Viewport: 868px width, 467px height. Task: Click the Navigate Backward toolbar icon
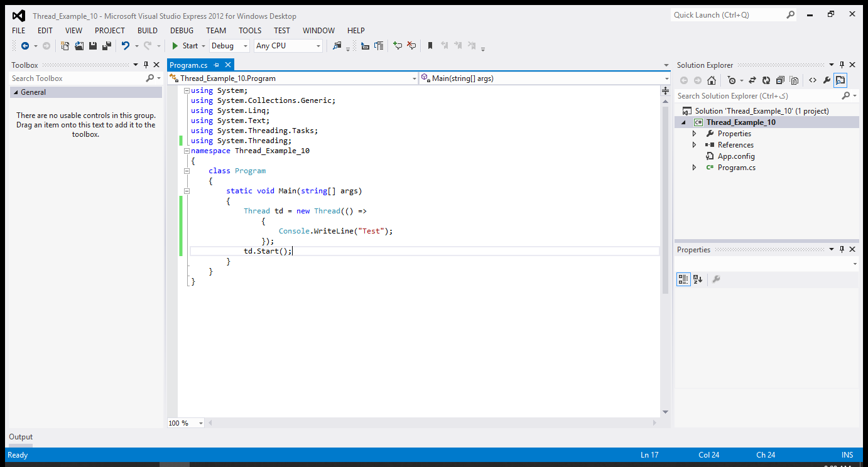coord(24,46)
